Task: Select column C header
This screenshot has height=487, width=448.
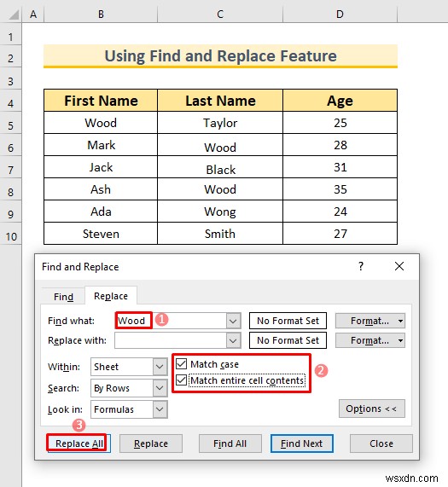Action: pyautogui.click(x=220, y=14)
